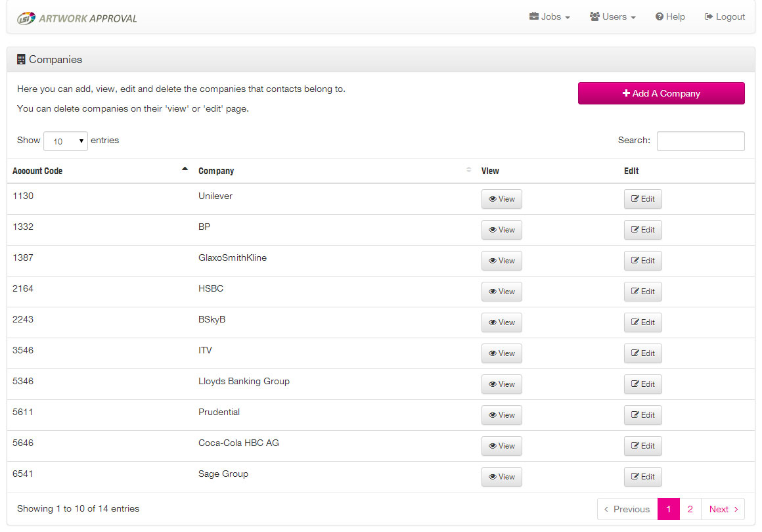
Task: Click the Companies panel heading
Action: tap(55, 59)
